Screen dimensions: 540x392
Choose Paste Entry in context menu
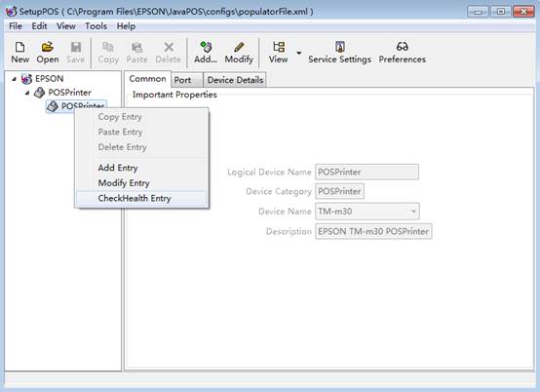(141, 132)
